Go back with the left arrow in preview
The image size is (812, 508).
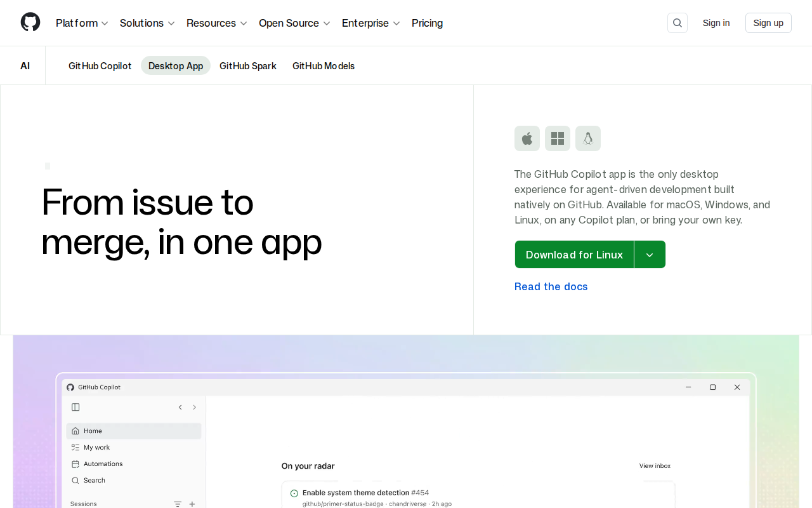(x=180, y=407)
